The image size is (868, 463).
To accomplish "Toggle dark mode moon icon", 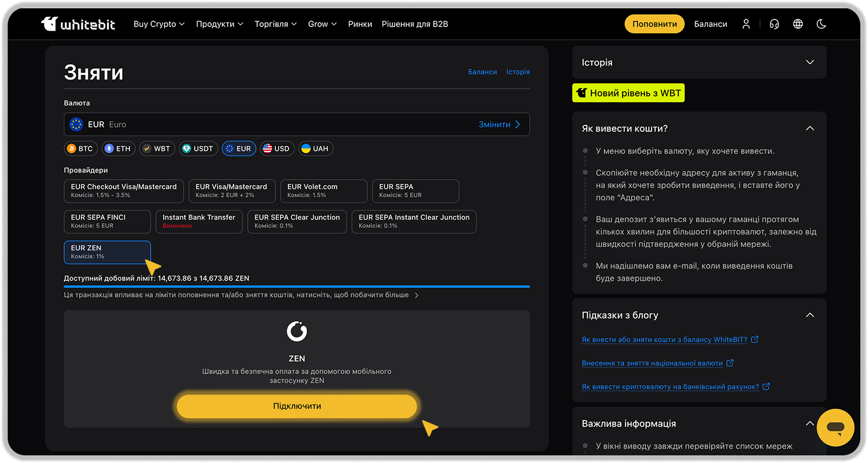I will click(x=822, y=24).
